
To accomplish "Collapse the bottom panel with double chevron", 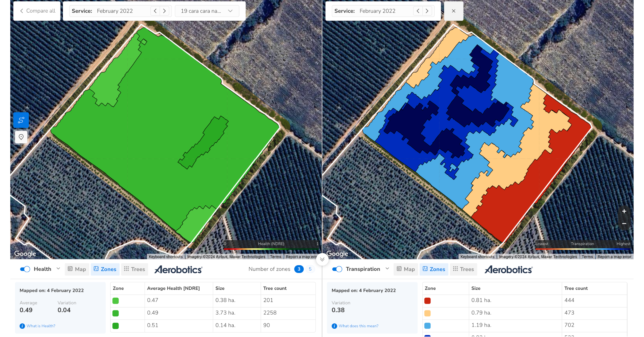I will 322,259.
